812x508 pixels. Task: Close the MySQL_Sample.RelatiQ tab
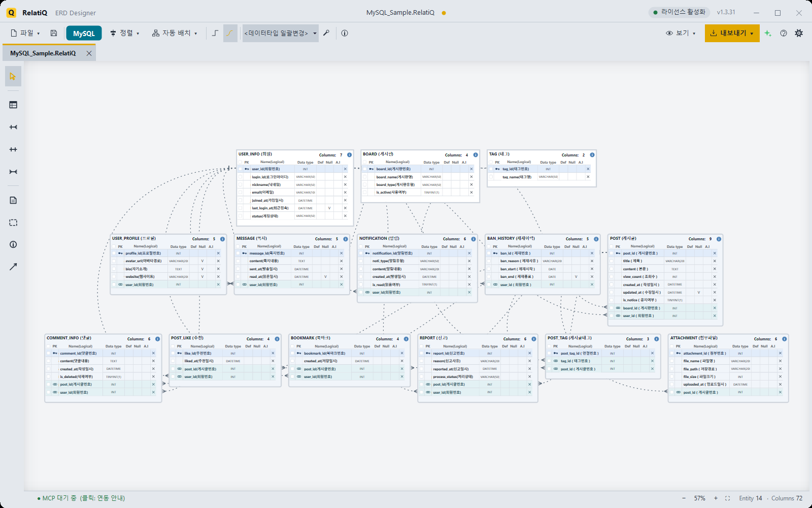point(89,53)
